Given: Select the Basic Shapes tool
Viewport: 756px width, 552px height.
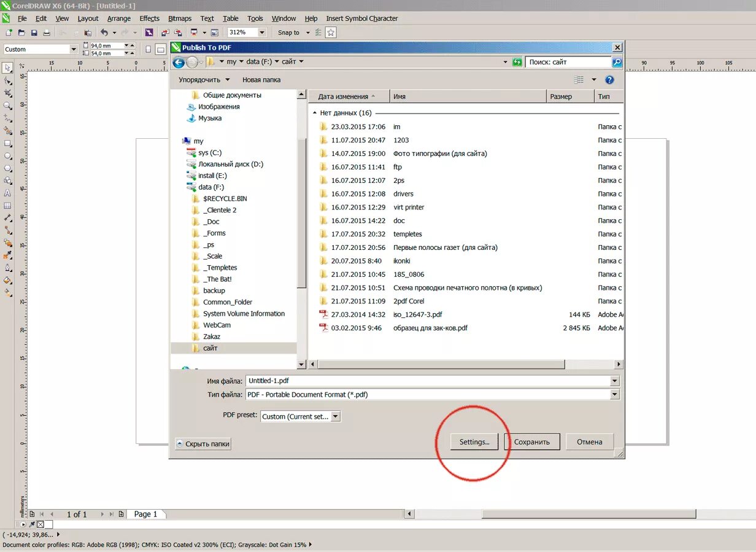Looking at the screenshot, I should (7, 181).
